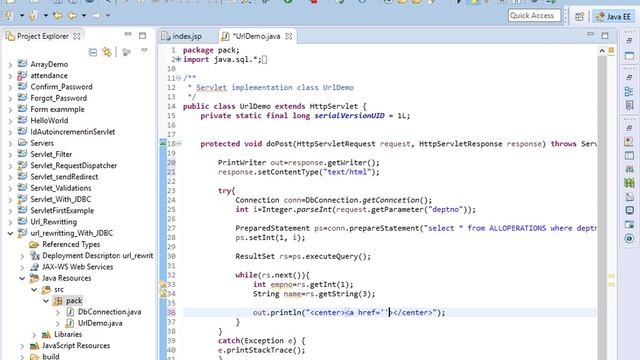The height and width of the screenshot is (360, 640).
Task: Open the green Data Source Explorer icon
Action: tap(629, 183)
